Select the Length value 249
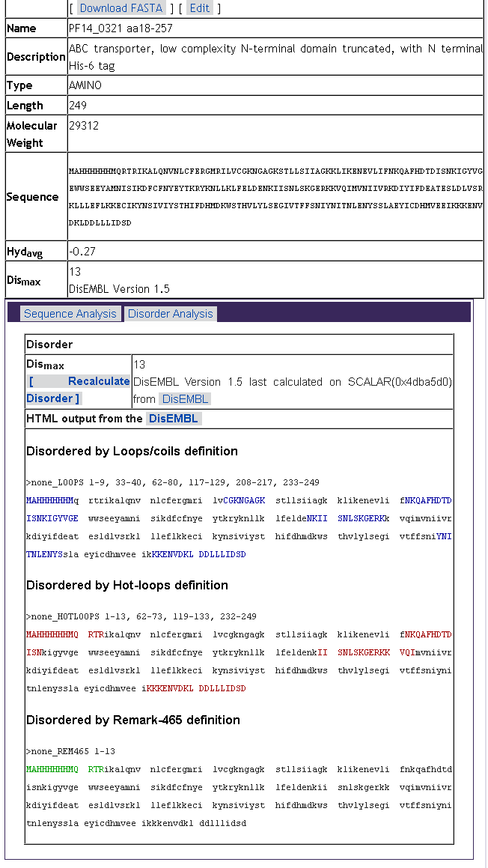The image size is (488, 868). point(78,105)
